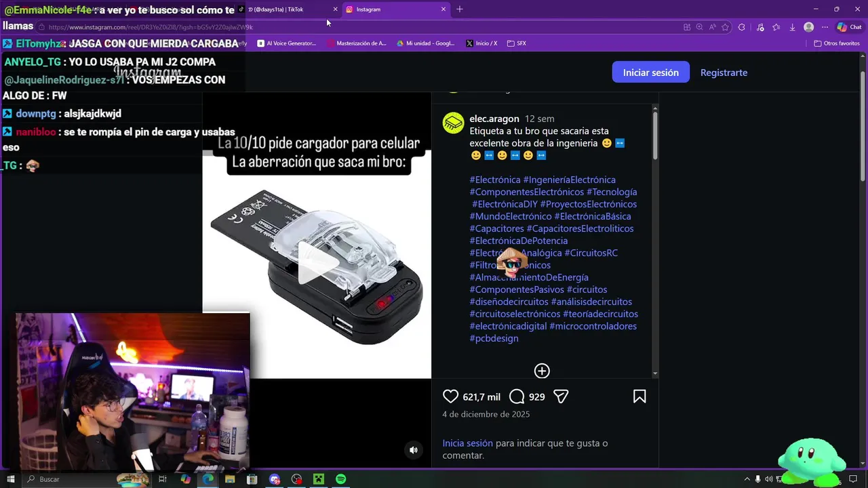Image resolution: width=868 pixels, height=488 pixels.
Task: Open elec.aragon profile avatar
Action: [x=453, y=123]
